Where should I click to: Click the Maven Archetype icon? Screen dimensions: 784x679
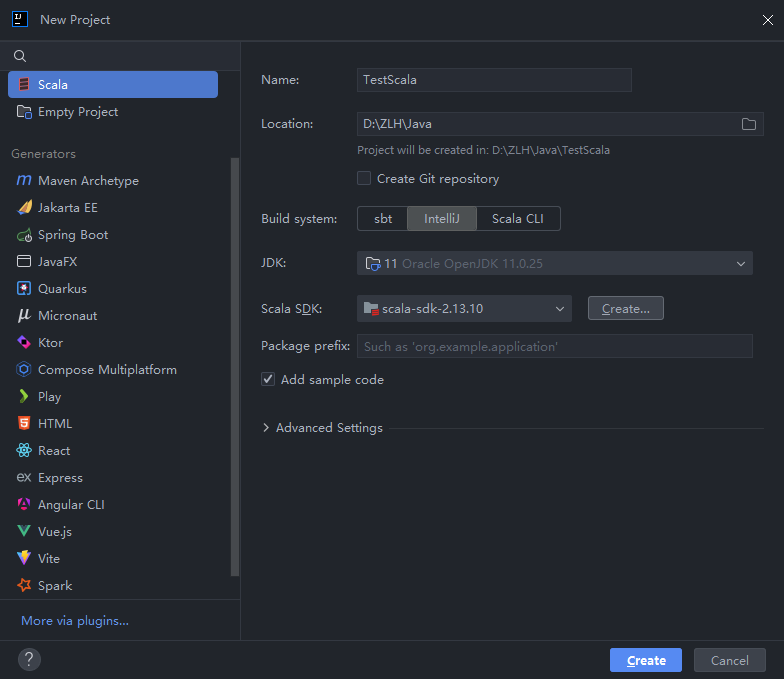pyautogui.click(x=24, y=180)
